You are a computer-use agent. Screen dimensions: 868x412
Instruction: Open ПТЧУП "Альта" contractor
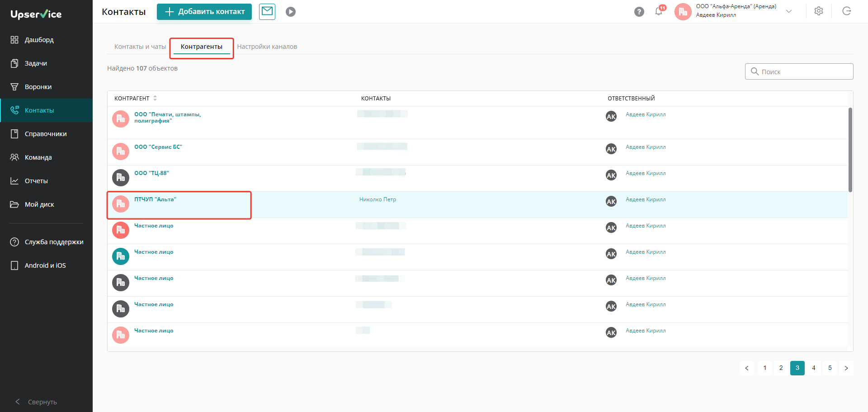coord(155,199)
